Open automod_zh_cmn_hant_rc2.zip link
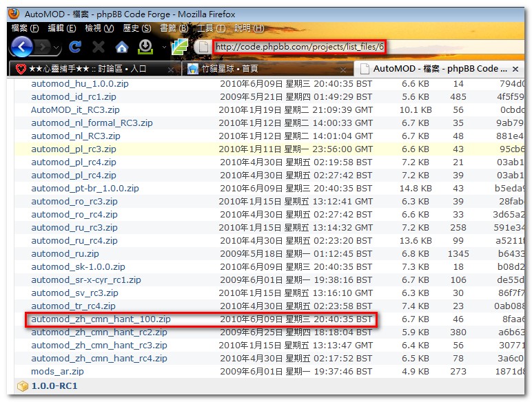Screen dimensions: 532x402 pos(99,332)
